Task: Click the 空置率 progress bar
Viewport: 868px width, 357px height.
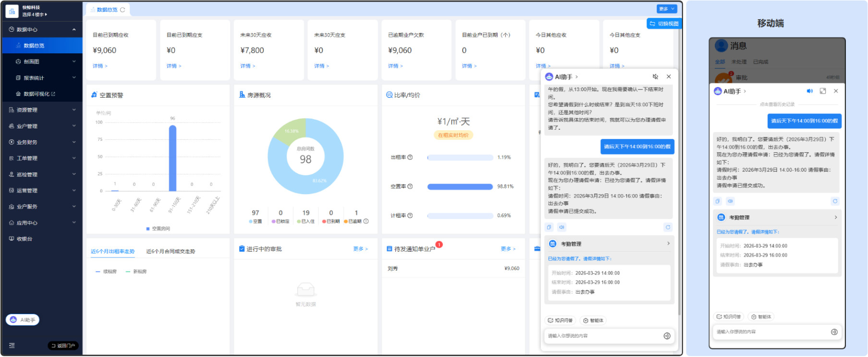Action: [x=460, y=187]
